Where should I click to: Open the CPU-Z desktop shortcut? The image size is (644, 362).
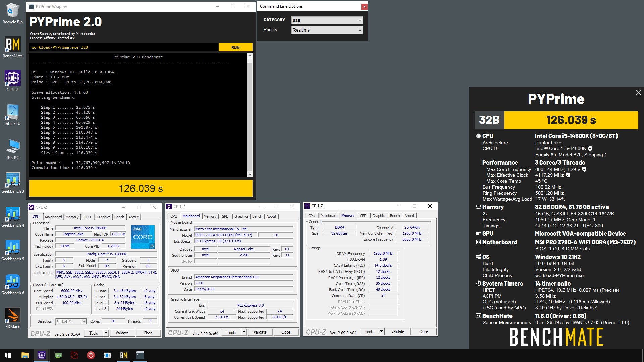12,81
